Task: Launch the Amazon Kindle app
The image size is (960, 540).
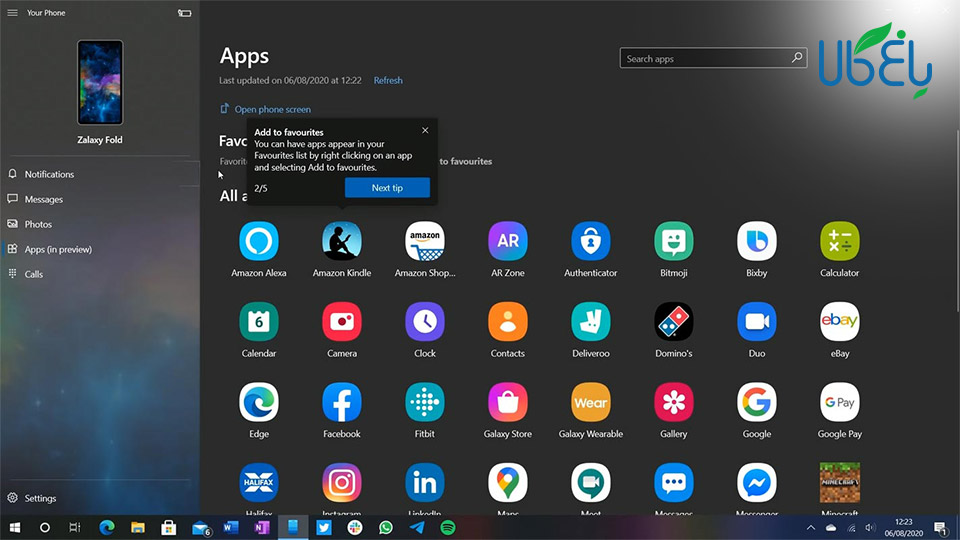Action: [x=342, y=241]
